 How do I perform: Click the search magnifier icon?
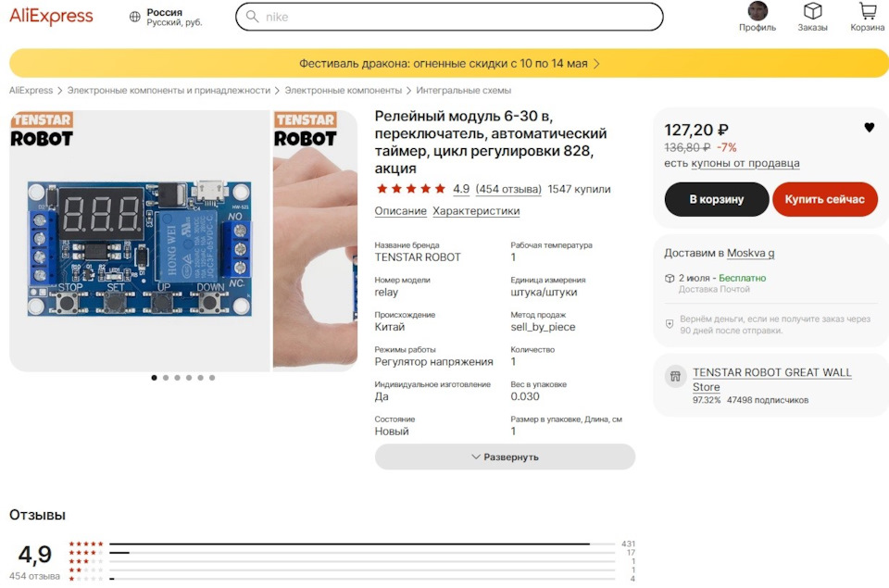click(252, 17)
